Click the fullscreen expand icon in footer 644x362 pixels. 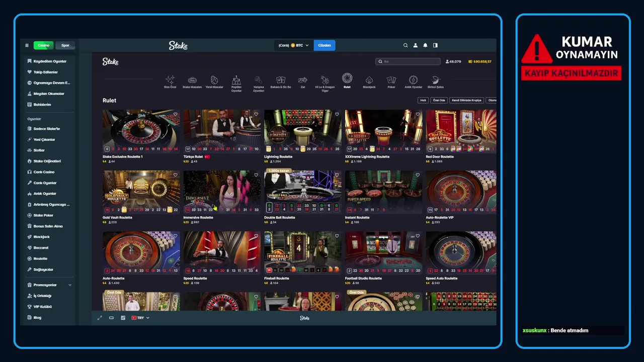pos(100,318)
